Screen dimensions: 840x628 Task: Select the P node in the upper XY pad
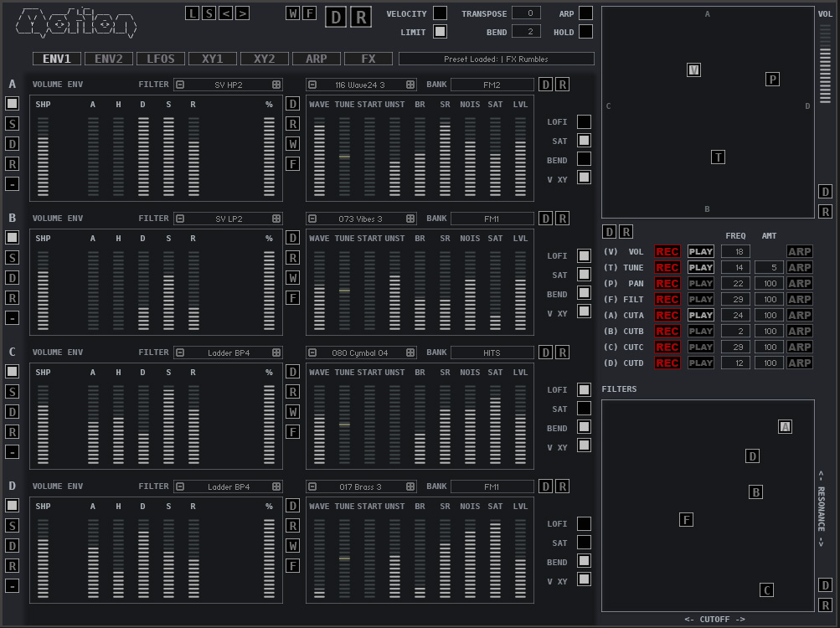click(x=772, y=80)
